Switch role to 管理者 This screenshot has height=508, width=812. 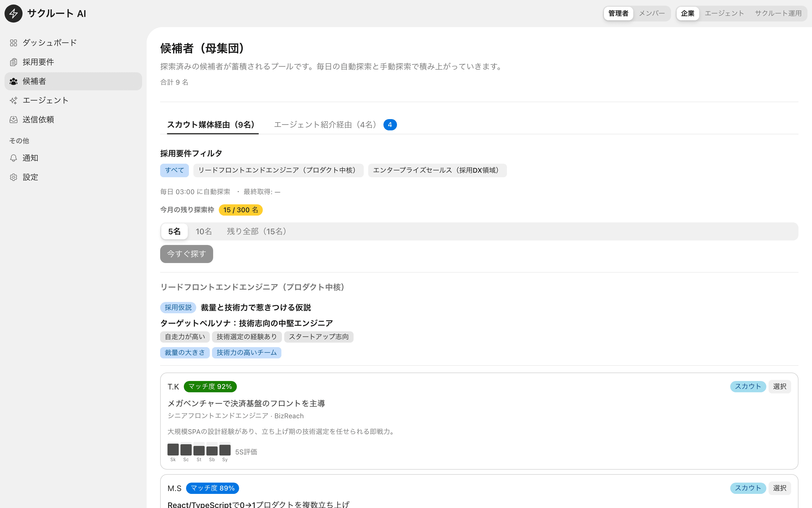pyautogui.click(x=618, y=14)
